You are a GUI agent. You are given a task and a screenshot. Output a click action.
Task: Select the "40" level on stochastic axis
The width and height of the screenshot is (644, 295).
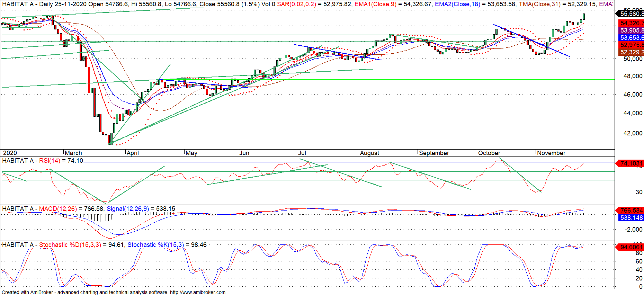pos(639,270)
